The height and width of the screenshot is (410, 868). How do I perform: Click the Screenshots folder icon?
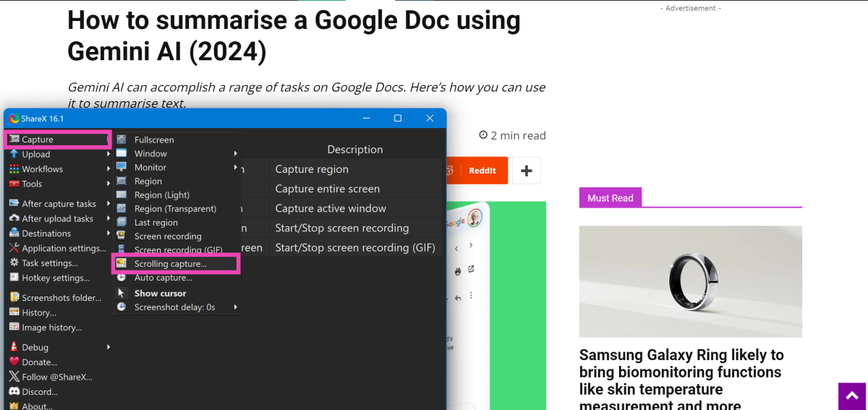tap(14, 297)
